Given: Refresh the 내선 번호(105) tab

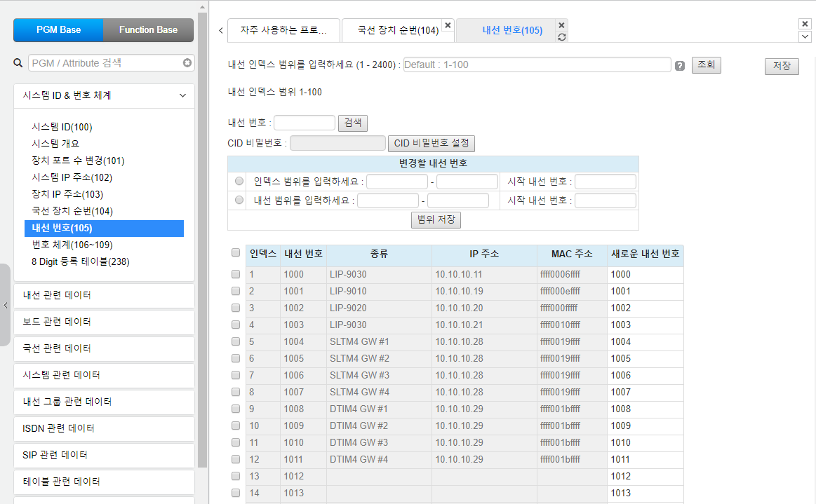Looking at the screenshot, I should (561, 37).
